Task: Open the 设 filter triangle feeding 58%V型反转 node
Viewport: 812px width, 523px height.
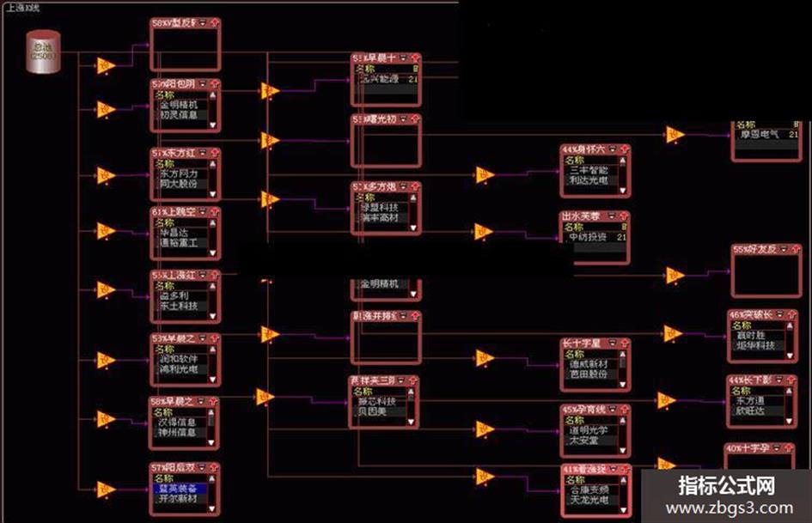Action: [x=107, y=66]
